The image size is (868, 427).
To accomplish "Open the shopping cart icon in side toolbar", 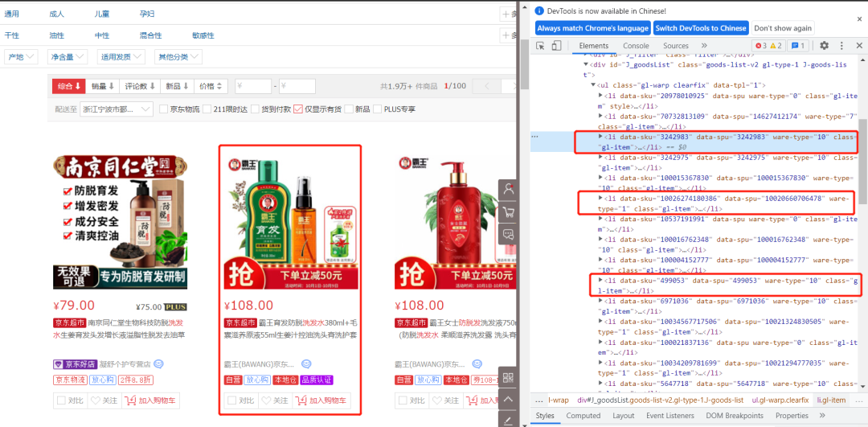I will tap(508, 211).
